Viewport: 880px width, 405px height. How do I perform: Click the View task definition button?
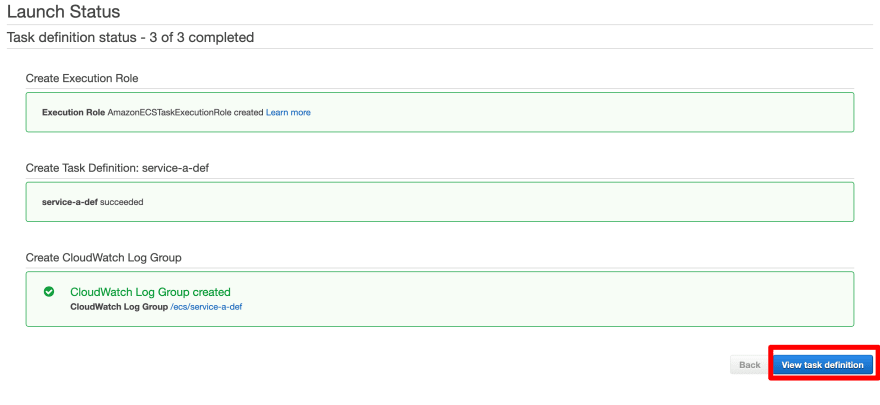click(x=822, y=365)
